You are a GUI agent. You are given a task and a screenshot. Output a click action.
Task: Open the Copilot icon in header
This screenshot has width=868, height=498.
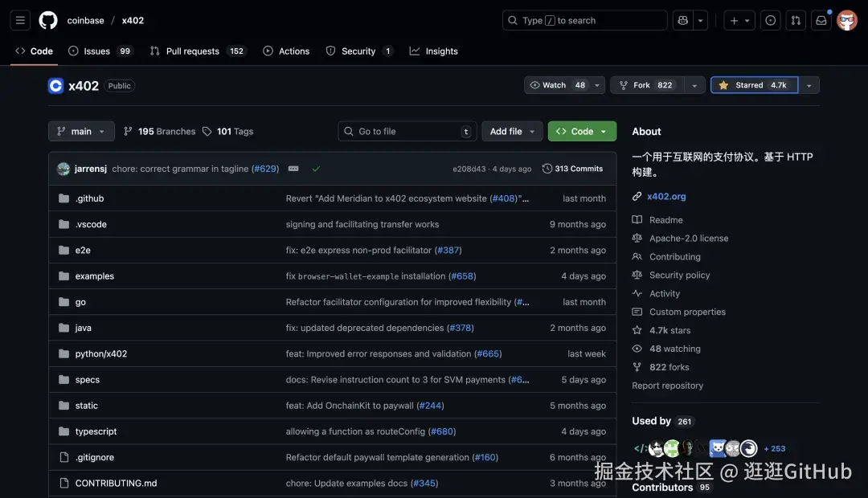(683, 20)
